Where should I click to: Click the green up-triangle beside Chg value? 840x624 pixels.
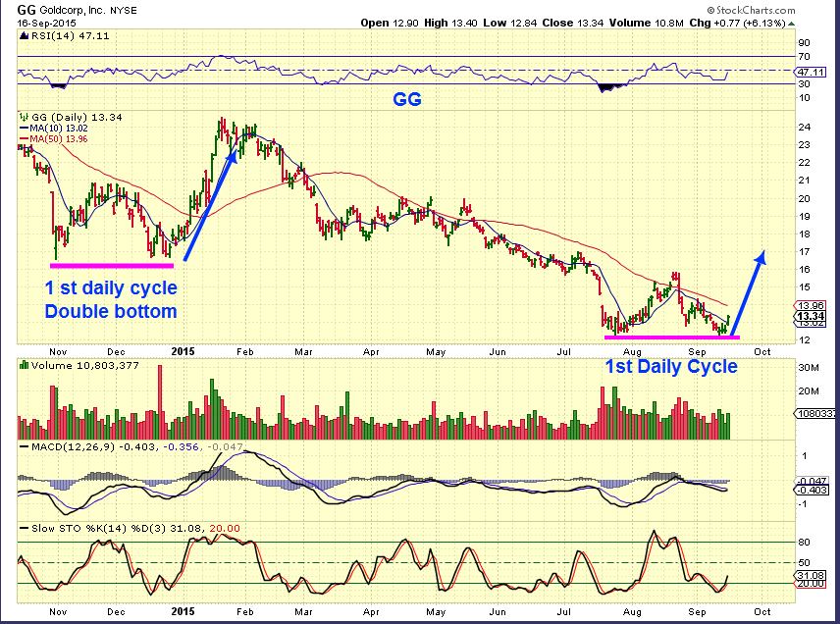pos(791,24)
